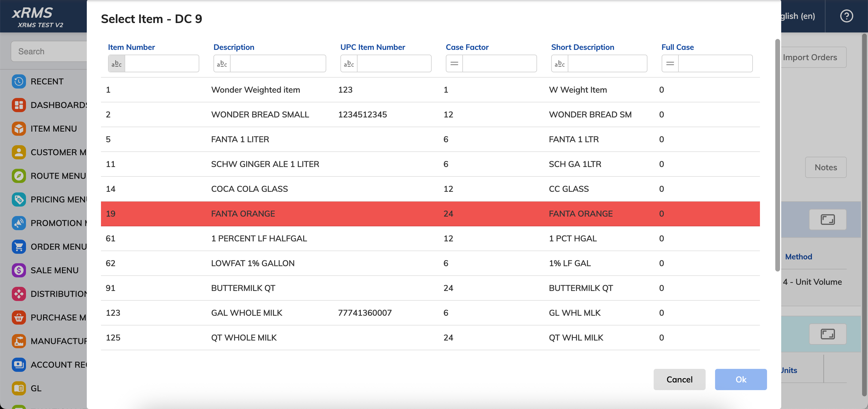Viewport: 868px width, 409px height.
Task: Select the GAL WHOLE MILK row
Action: (430, 313)
